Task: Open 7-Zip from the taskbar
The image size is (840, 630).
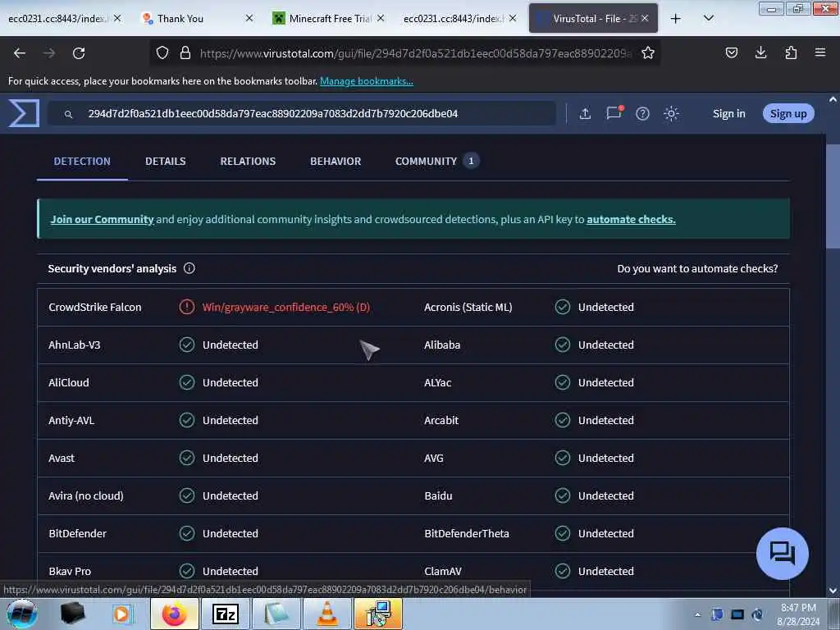Action: coord(225,614)
